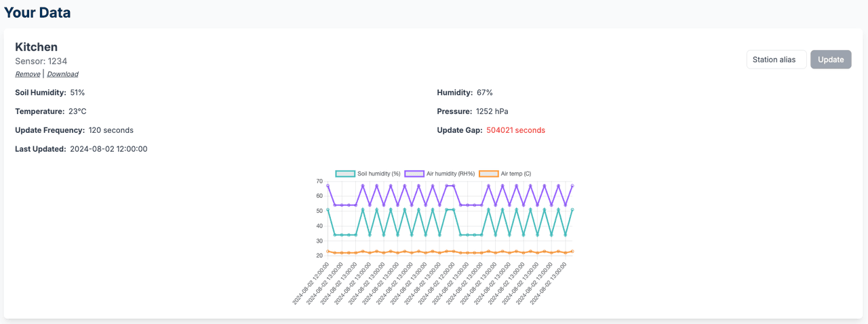The image size is (868, 324).
Task: Toggle the 'Air temp (C)' legend label
Action: pyautogui.click(x=516, y=174)
